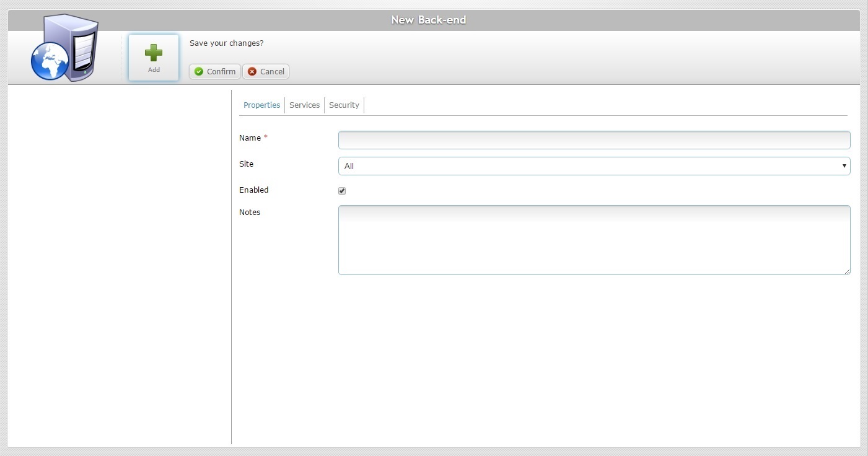Cancel saving changes

tap(266, 72)
